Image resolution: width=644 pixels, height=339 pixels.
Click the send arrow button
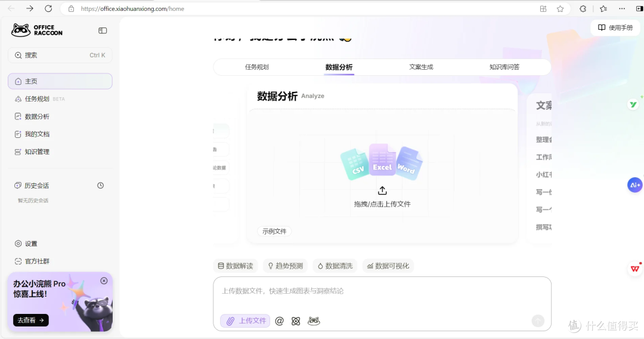538,320
